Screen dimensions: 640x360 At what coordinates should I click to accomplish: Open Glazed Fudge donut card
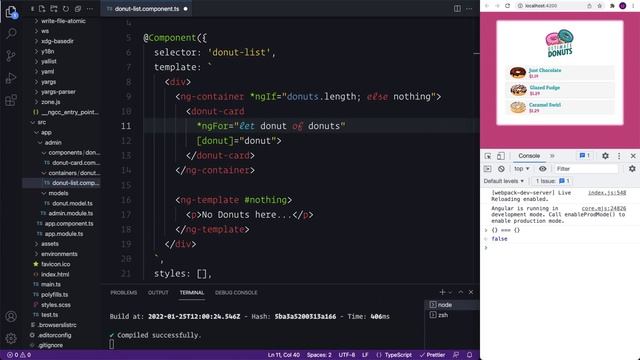pos(560,90)
